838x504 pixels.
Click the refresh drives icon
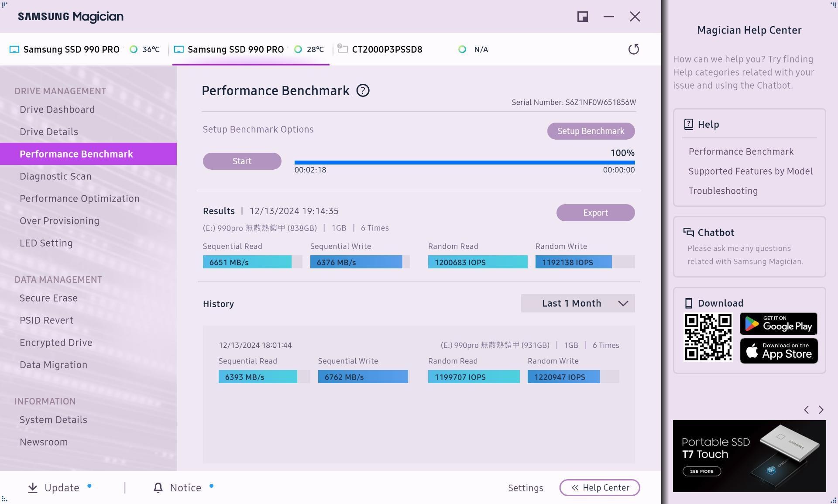pos(633,49)
